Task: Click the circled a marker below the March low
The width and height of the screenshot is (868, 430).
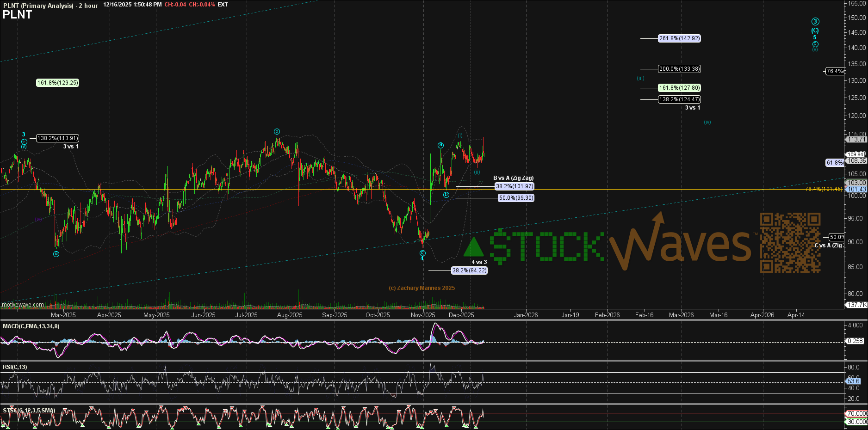Action: click(x=56, y=254)
